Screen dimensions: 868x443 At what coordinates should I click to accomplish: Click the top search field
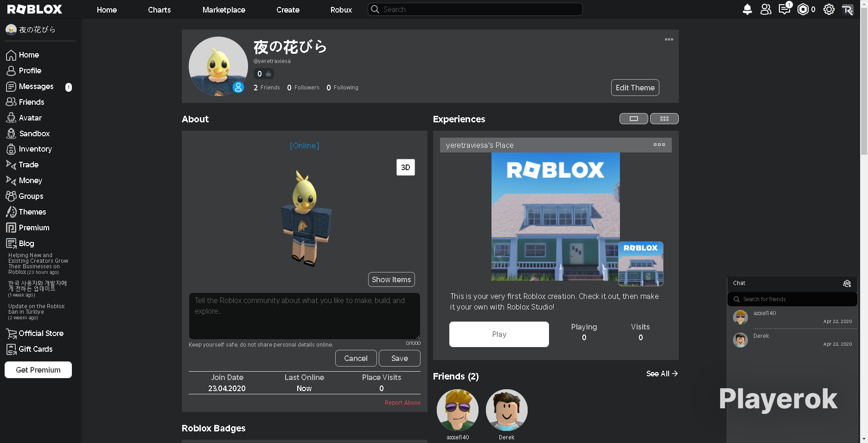tap(475, 9)
